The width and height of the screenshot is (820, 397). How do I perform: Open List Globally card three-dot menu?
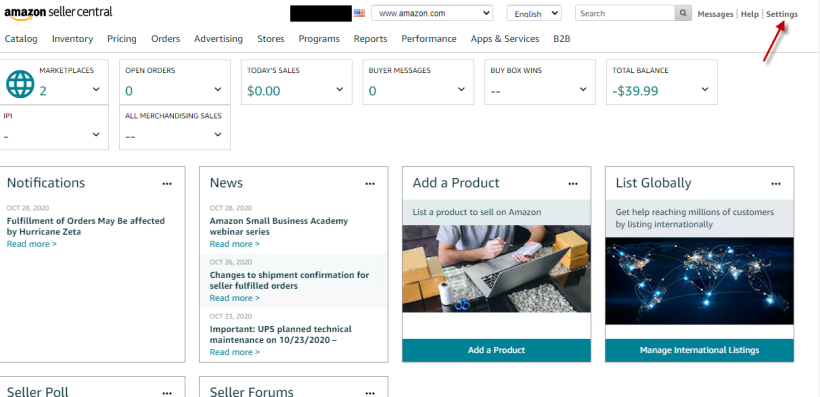tap(776, 184)
